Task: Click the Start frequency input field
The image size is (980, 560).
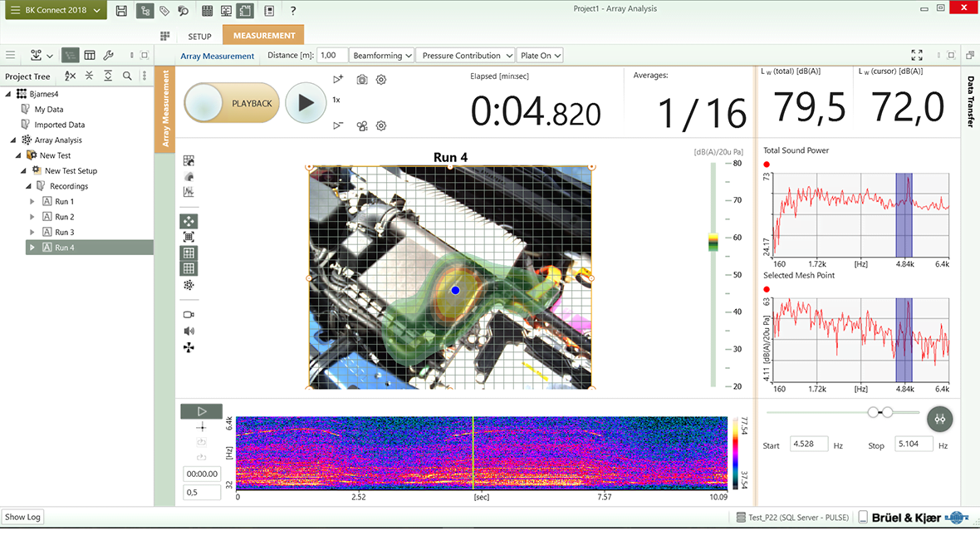Action: (808, 445)
